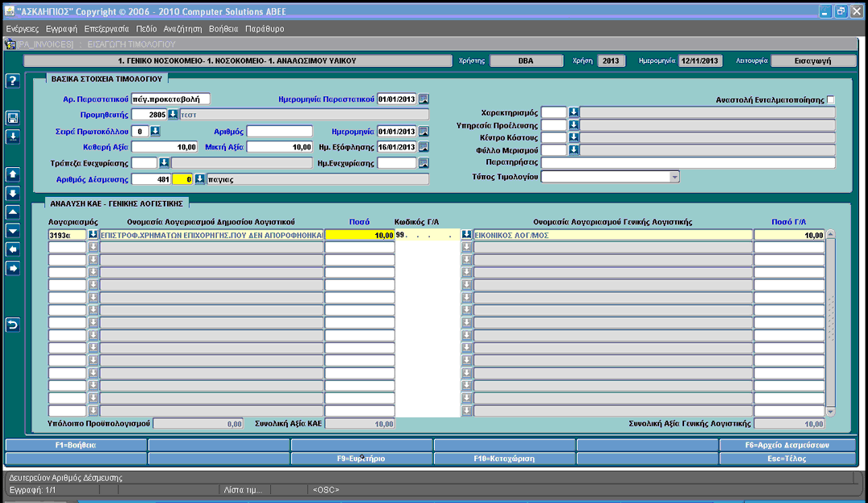Click the solid up-triangle icon in sidebar
This screenshot has height=503, width=868.
point(13,212)
